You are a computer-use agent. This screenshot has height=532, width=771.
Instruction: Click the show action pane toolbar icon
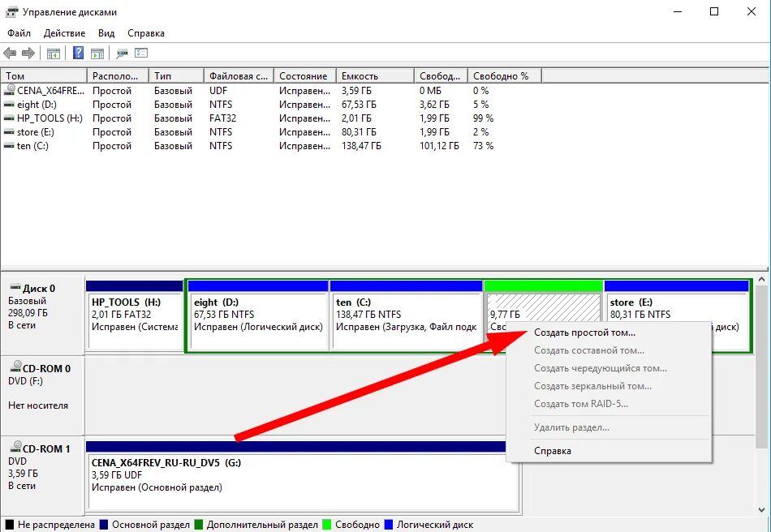97,53
